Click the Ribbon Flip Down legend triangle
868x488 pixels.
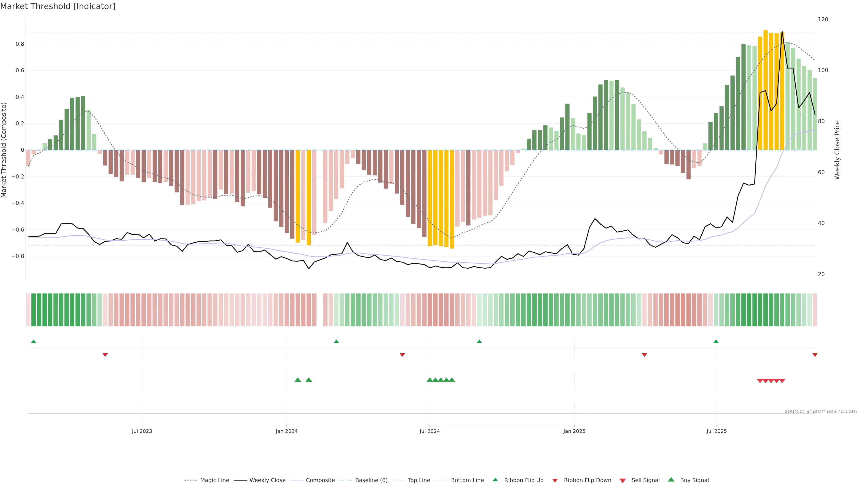pyautogui.click(x=555, y=481)
